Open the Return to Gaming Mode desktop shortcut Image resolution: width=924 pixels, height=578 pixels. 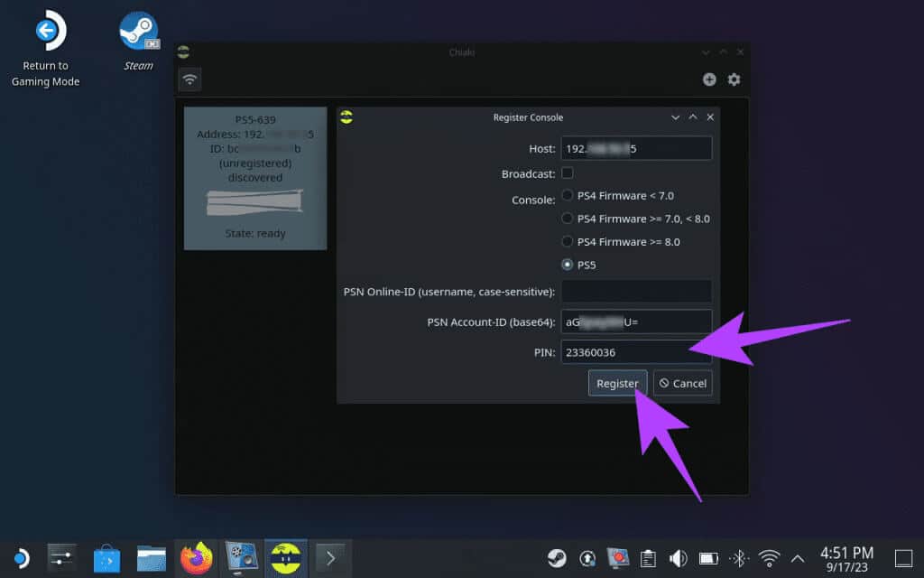click(46, 49)
